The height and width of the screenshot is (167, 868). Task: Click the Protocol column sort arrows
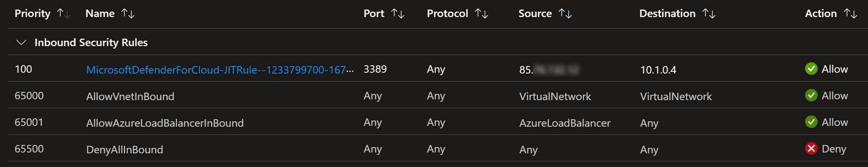pyautogui.click(x=481, y=14)
